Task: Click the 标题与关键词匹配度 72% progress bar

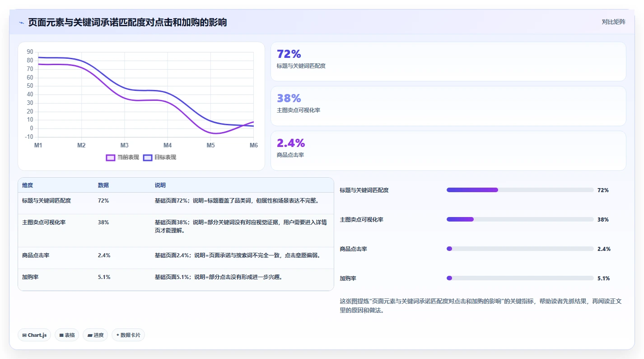Action: (520, 190)
